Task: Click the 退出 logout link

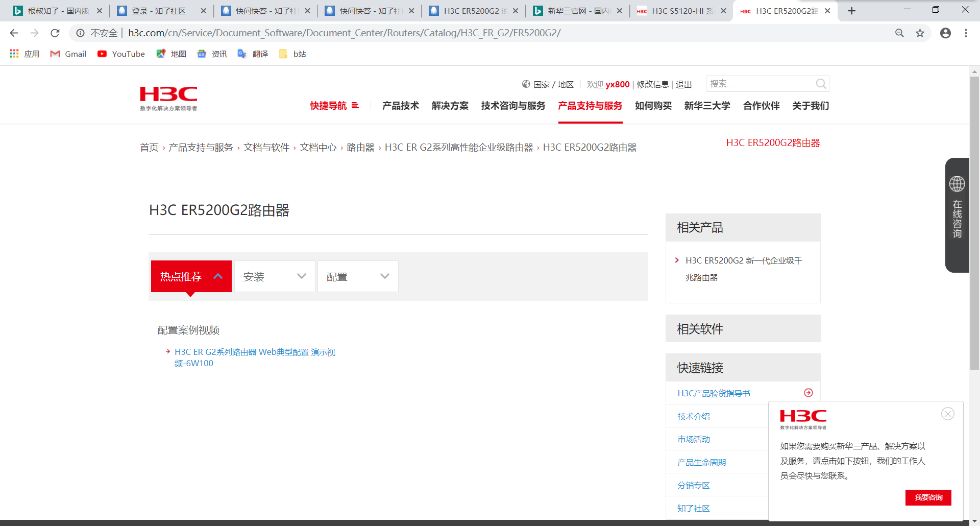Action: click(x=683, y=84)
